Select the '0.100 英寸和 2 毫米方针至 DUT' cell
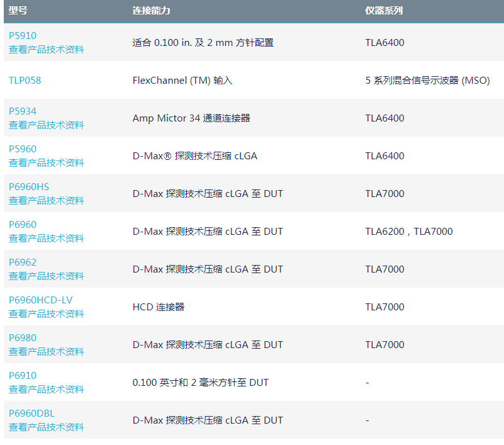Image resolution: width=504 pixels, height=445 pixels. point(201,383)
